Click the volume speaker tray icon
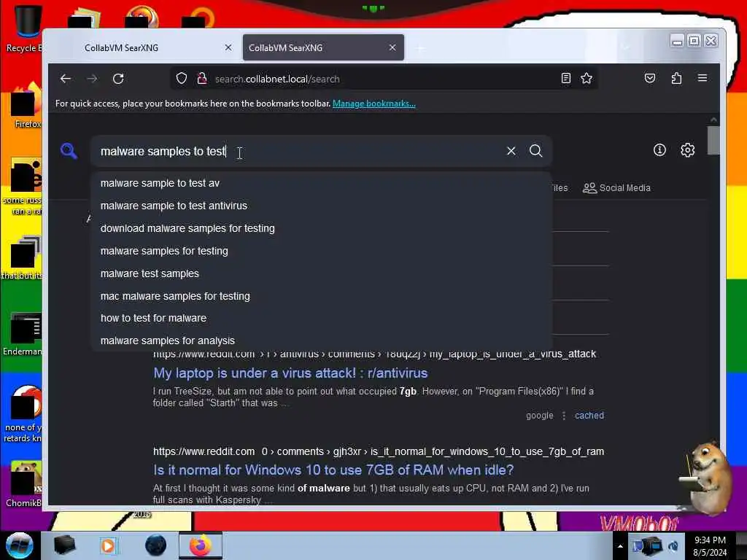This screenshot has width=747, height=560. point(673,546)
